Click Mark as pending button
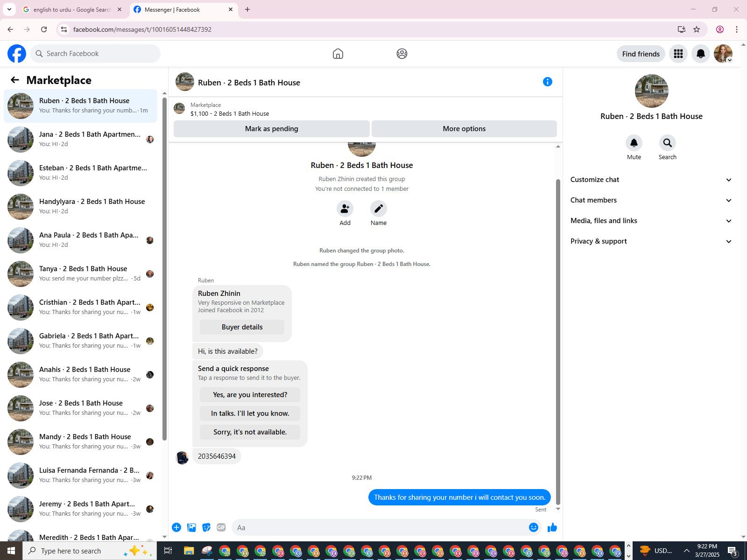 click(271, 129)
